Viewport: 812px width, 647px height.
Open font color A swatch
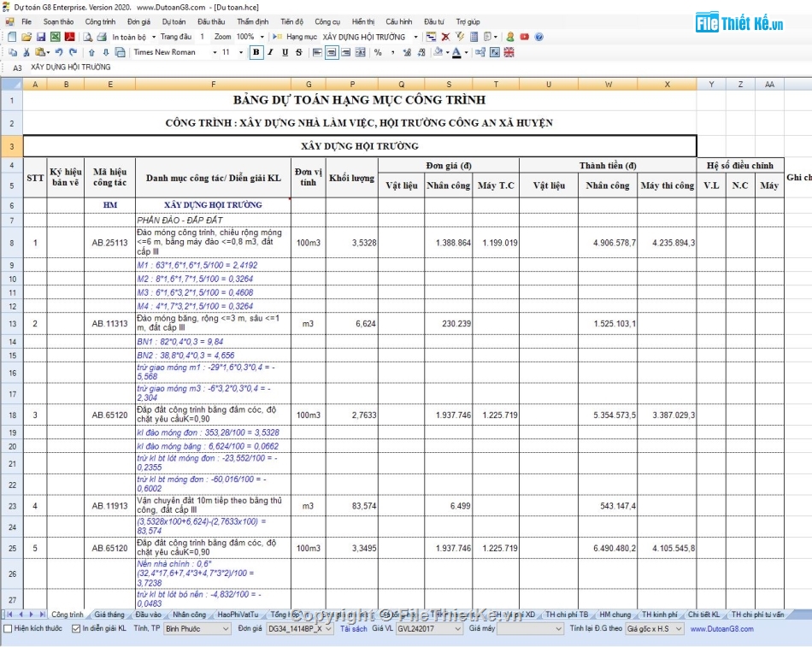coord(456,52)
